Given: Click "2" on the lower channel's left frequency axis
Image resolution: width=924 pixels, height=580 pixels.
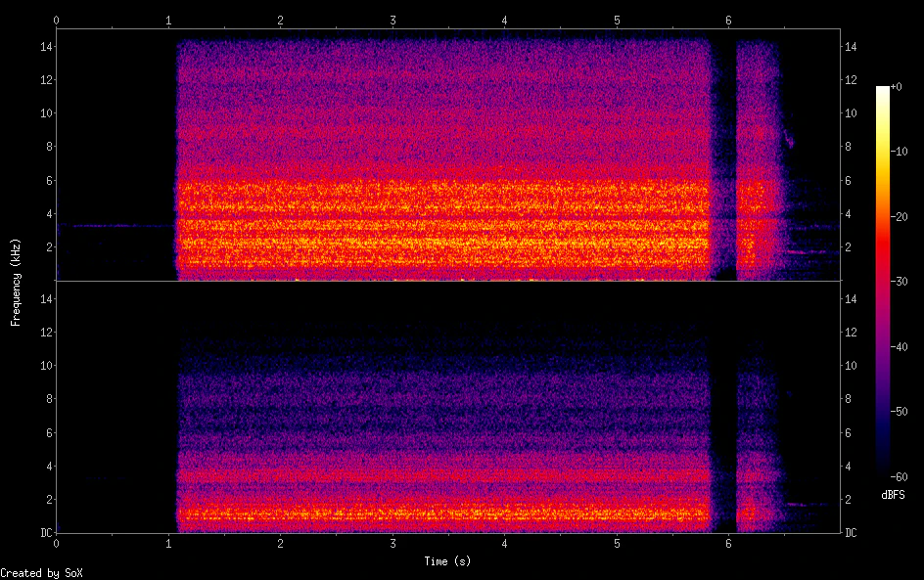Looking at the screenshot, I should tap(50, 500).
